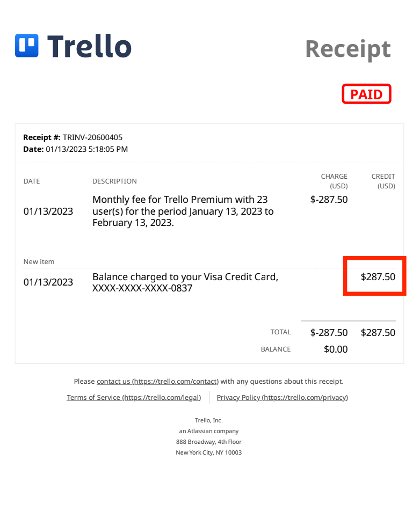Click the Visa Credit Card balance description
The width and height of the screenshot is (420, 519).
coord(185,282)
